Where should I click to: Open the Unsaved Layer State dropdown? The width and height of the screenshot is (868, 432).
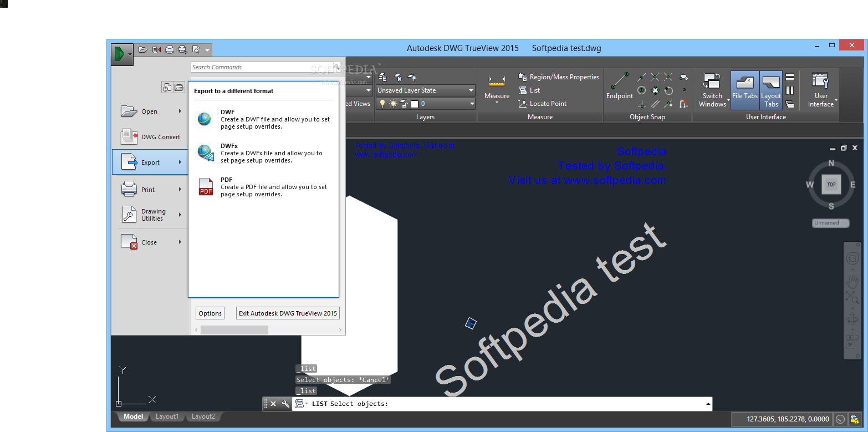(425, 90)
